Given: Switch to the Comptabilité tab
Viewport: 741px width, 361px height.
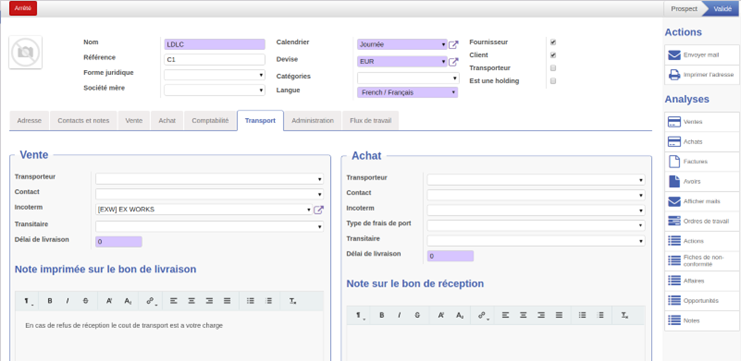Looking at the screenshot, I should pos(210,120).
